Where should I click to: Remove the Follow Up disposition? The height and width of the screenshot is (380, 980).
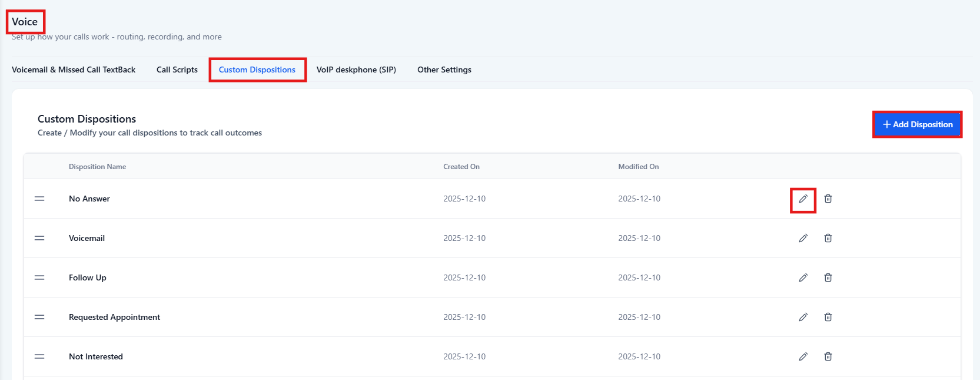(828, 278)
